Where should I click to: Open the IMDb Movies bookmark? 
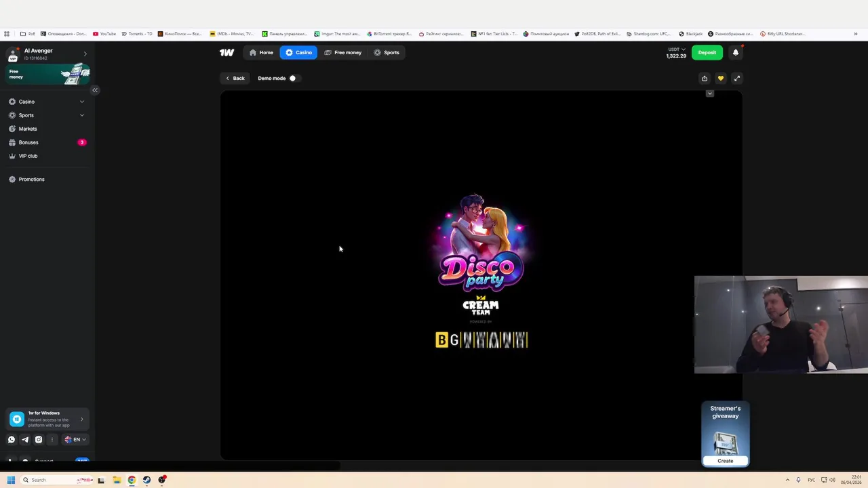(x=232, y=34)
